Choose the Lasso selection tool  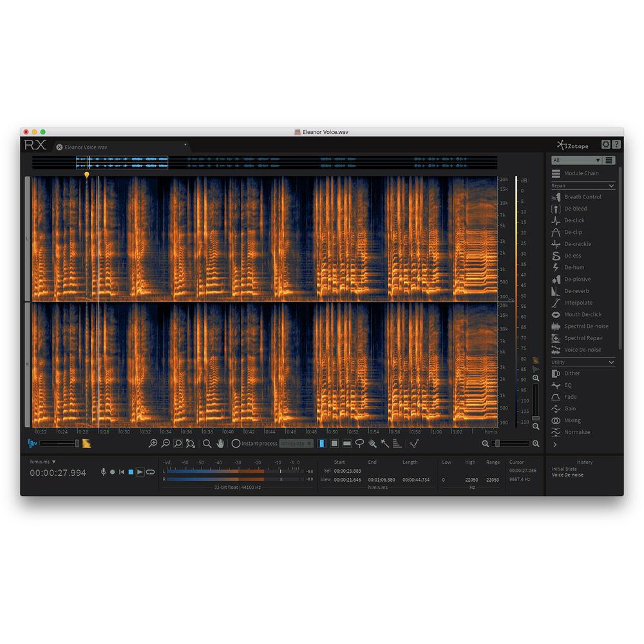coord(359,444)
